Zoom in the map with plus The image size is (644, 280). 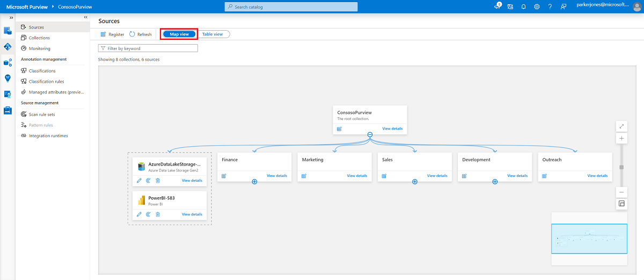(621, 138)
